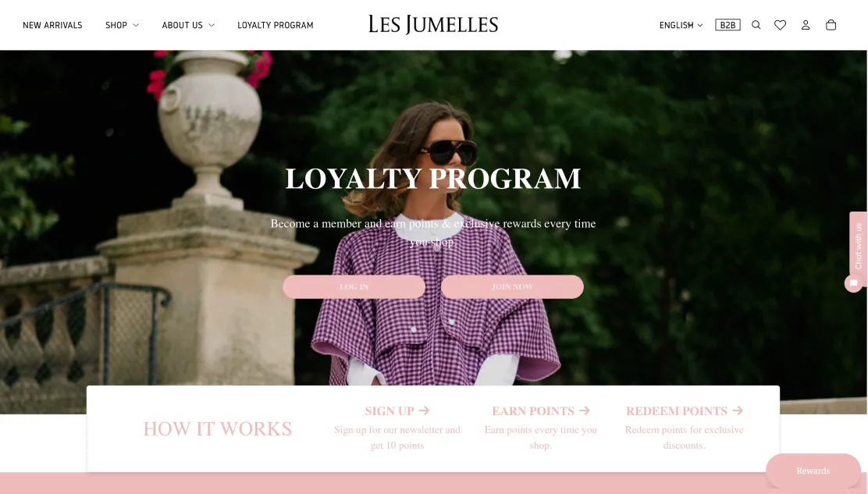Open the account profile icon
The image size is (868, 494).
[x=806, y=25]
